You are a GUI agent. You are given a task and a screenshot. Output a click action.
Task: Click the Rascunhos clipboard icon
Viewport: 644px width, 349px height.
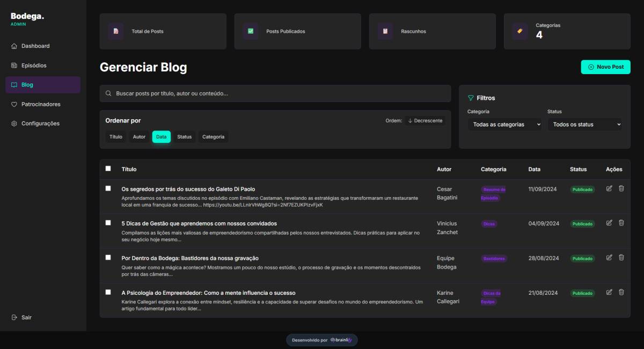point(385,31)
